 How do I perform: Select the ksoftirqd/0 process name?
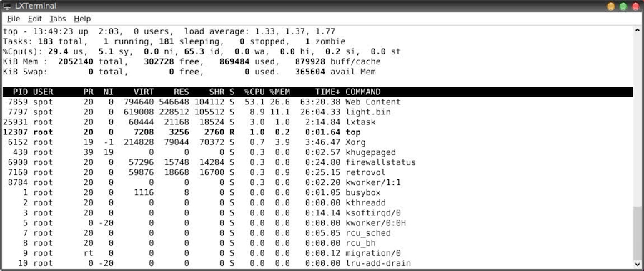373,212
